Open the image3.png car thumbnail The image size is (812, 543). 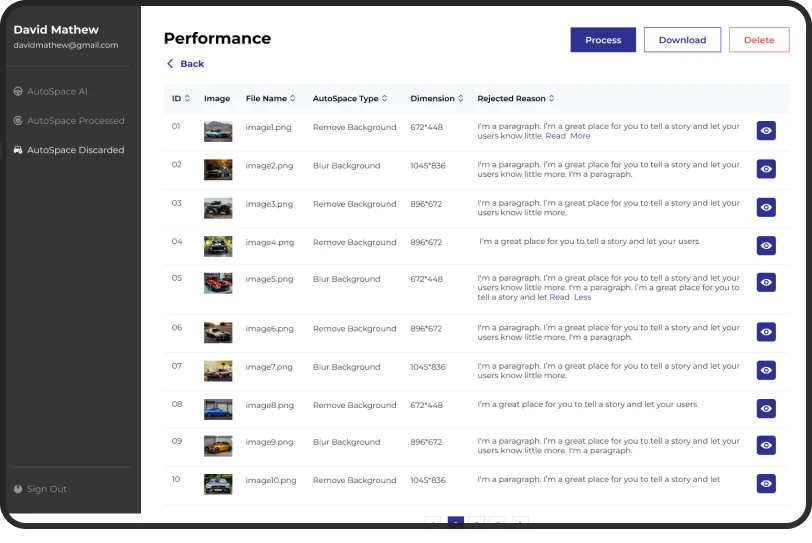218,208
